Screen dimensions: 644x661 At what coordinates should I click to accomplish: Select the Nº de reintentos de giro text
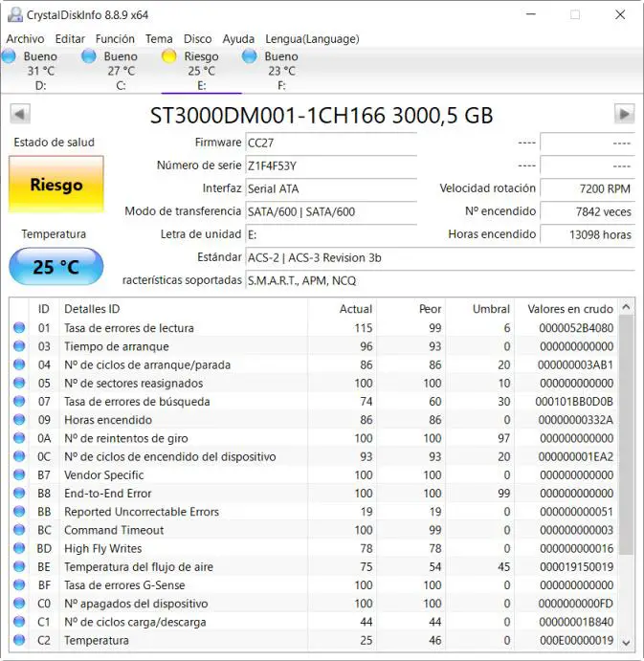pos(125,438)
